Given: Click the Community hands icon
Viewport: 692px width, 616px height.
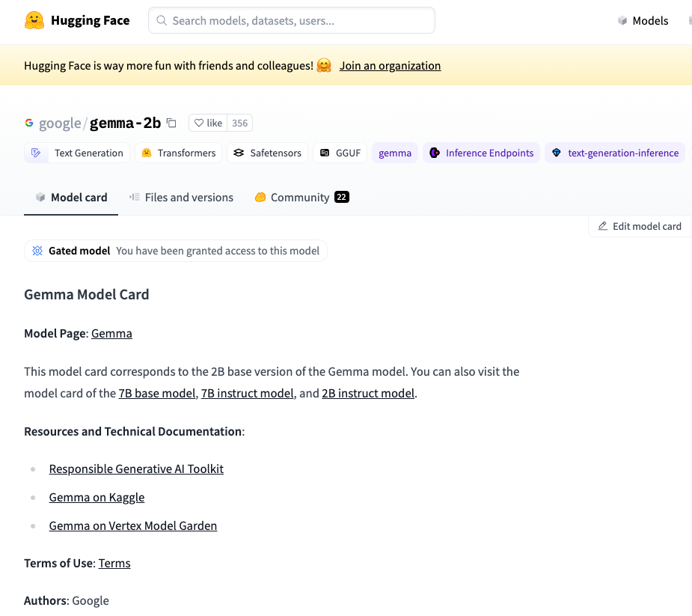Looking at the screenshot, I should 260,197.
